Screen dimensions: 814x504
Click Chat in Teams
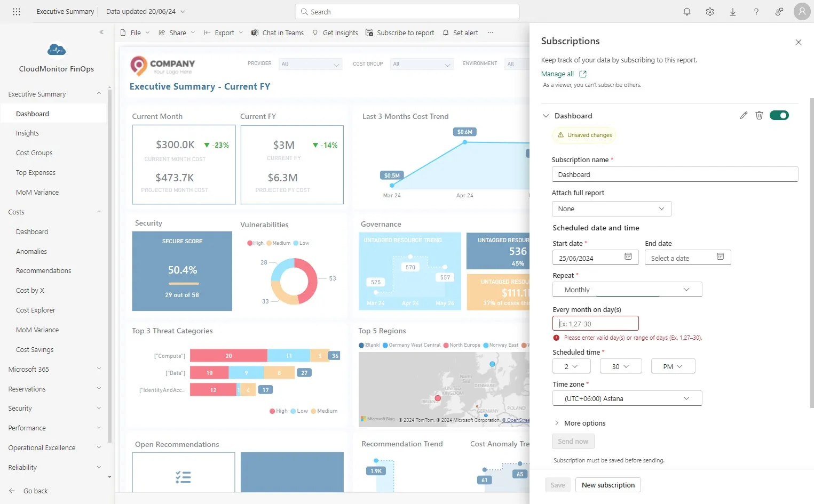pyautogui.click(x=278, y=33)
